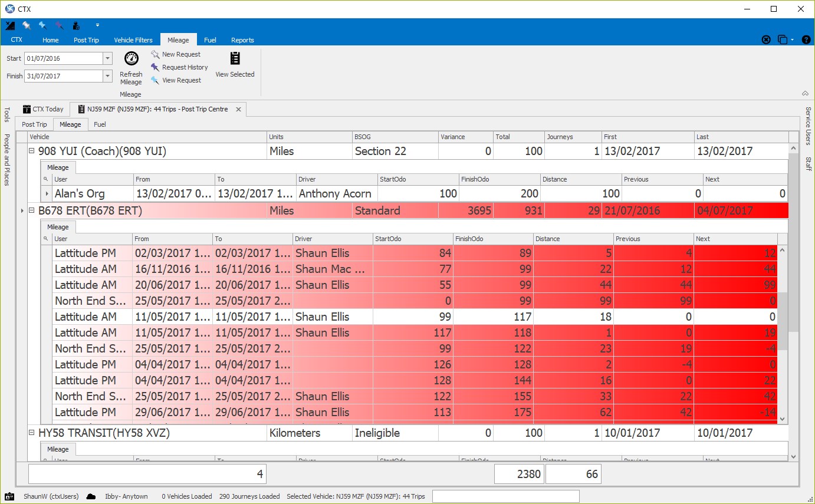
Task: Click the main grid scrollbar down arrow
Action: click(793, 456)
